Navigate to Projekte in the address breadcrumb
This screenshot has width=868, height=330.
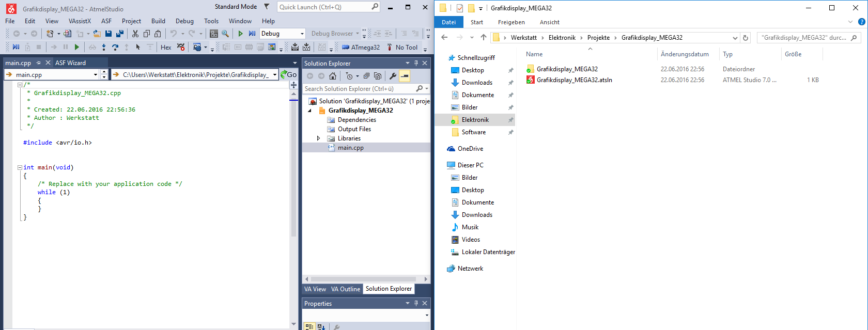pyautogui.click(x=598, y=38)
